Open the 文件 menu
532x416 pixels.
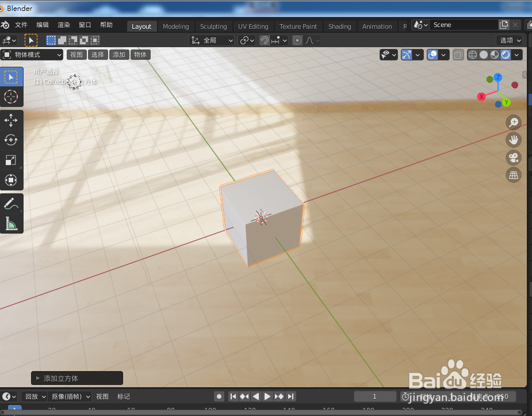pyautogui.click(x=21, y=25)
